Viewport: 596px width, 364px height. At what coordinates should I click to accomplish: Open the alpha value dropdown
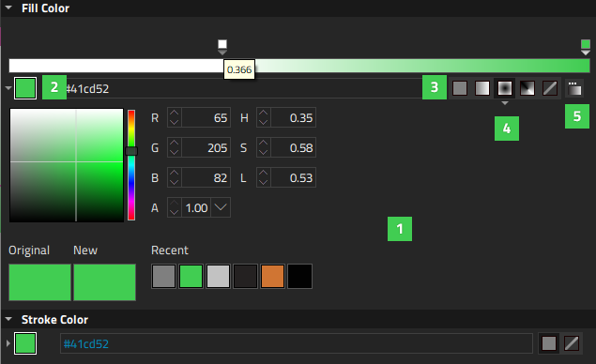221,207
